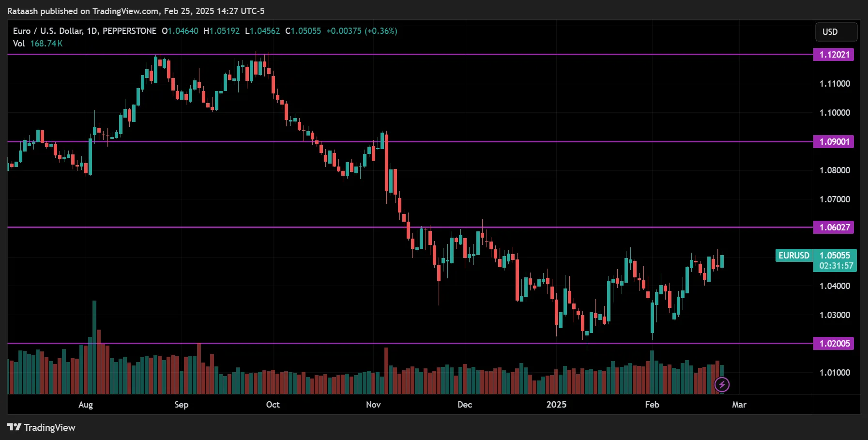Click the Nov label on time axis
This screenshot has height=440, width=868.
(373, 405)
